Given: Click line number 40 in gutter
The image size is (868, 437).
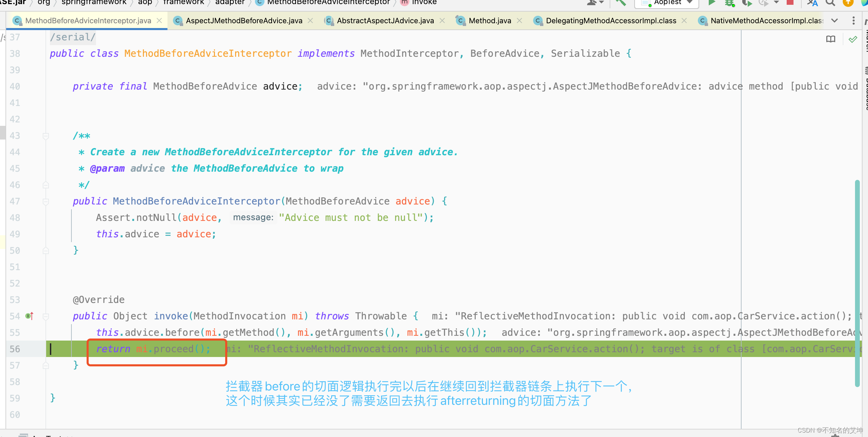Looking at the screenshot, I should (15, 86).
